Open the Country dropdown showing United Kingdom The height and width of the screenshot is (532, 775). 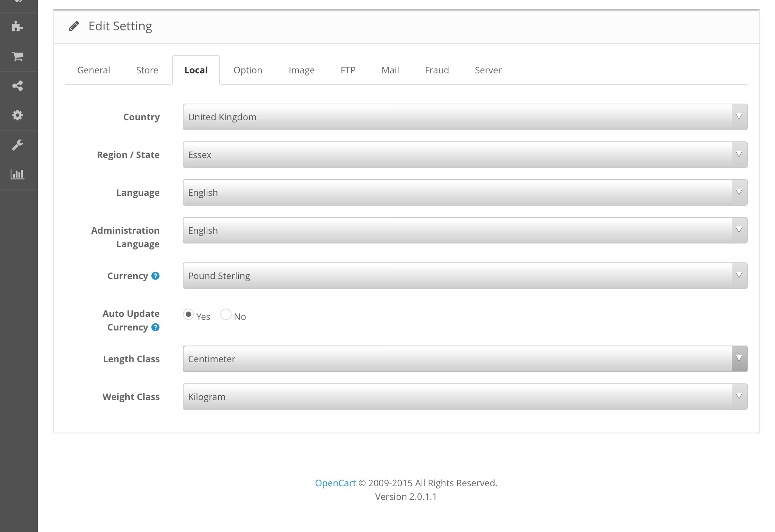pos(465,117)
